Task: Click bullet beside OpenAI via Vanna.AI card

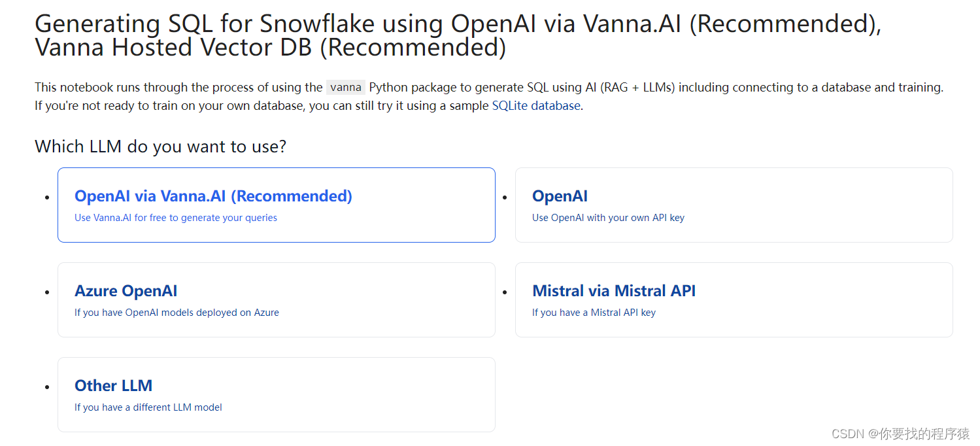Action: [46, 197]
